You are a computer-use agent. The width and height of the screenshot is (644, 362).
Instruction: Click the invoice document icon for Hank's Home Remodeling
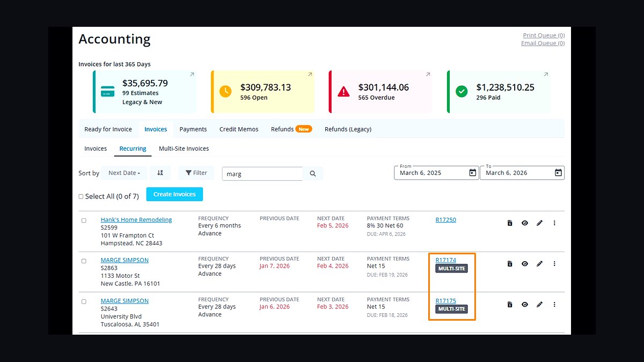(510, 223)
